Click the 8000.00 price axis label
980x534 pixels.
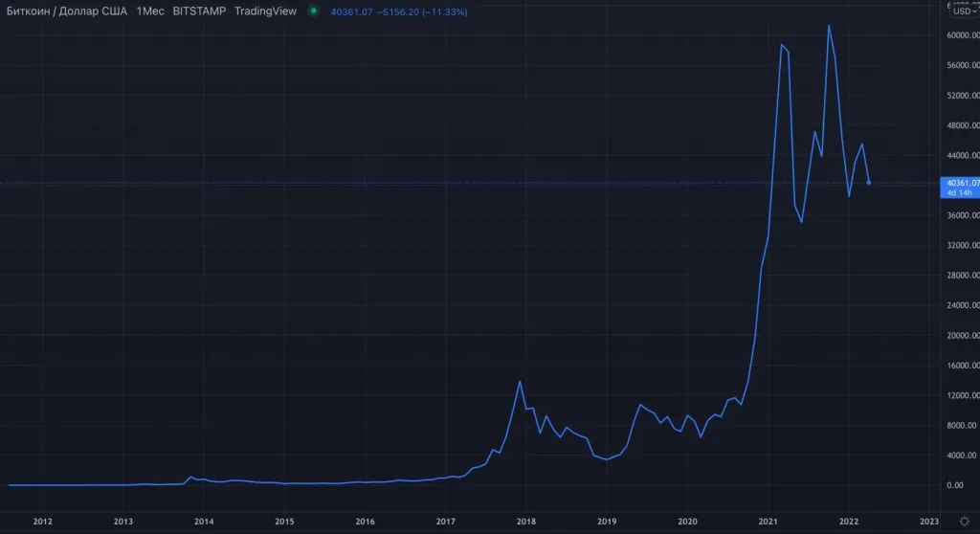click(961, 425)
